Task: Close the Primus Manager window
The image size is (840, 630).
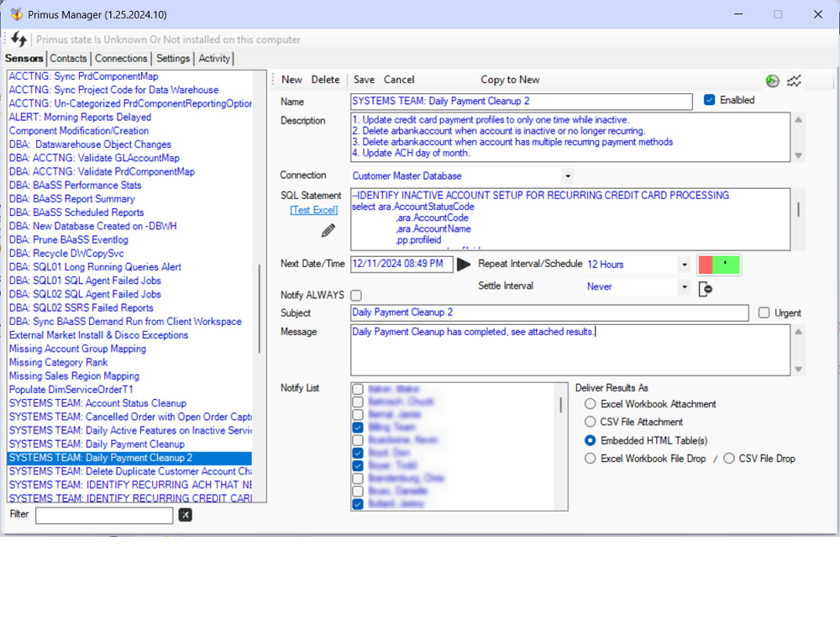Action: [x=818, y=14]
